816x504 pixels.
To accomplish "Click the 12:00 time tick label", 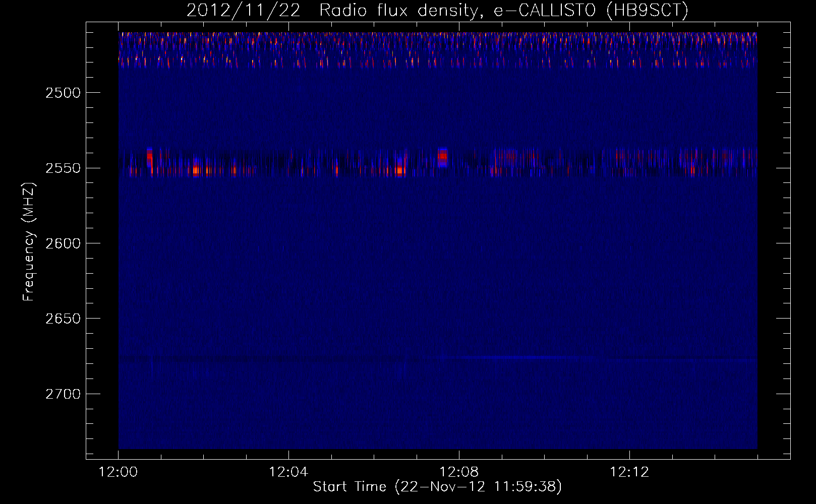I will (x=118, y=472).
